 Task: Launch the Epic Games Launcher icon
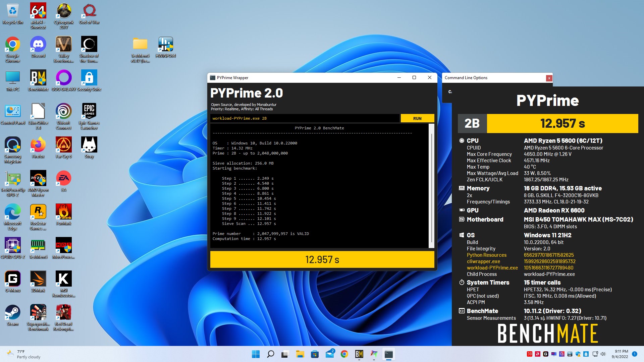coord(89,117)
